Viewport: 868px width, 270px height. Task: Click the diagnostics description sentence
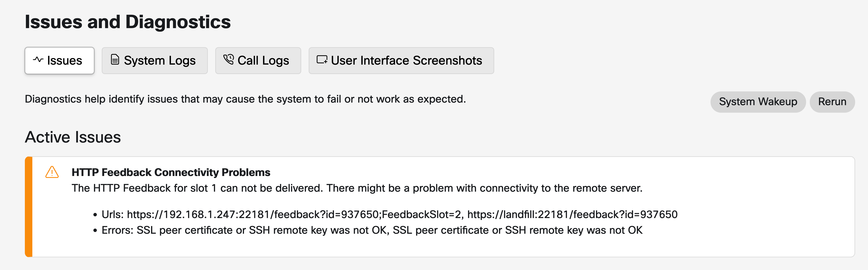point(245,99)
